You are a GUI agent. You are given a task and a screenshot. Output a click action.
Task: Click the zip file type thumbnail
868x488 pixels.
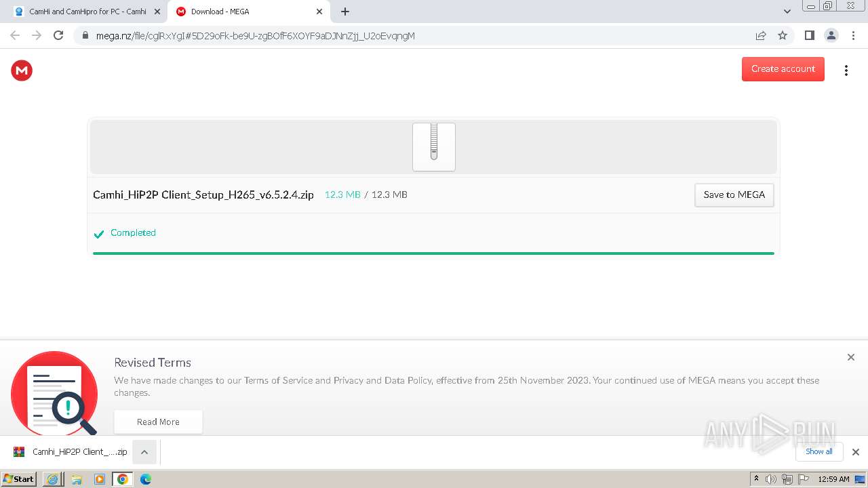(434, 147)
